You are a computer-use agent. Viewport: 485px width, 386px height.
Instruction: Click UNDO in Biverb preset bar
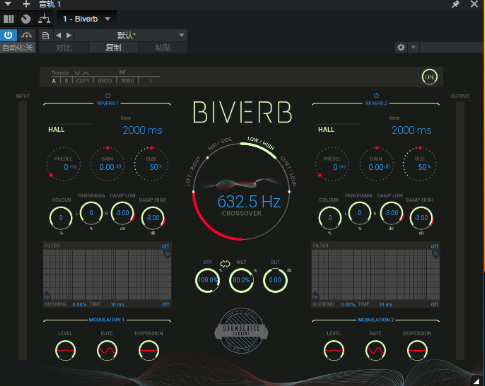pos(105,81)
